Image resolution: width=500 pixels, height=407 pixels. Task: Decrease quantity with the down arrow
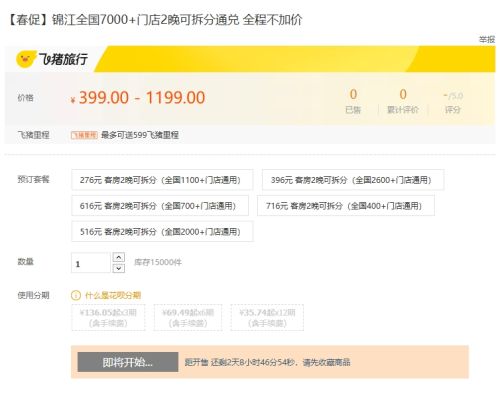pos(119,268)
